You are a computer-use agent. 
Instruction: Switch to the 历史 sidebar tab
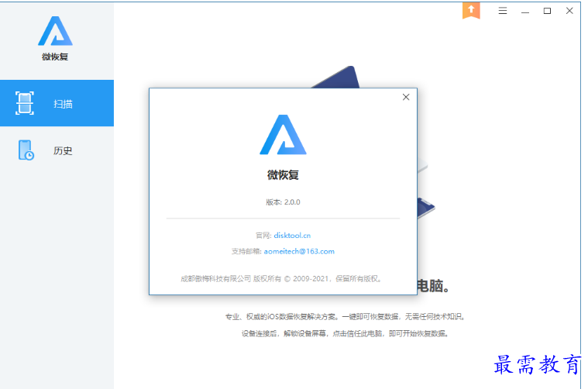57,150
